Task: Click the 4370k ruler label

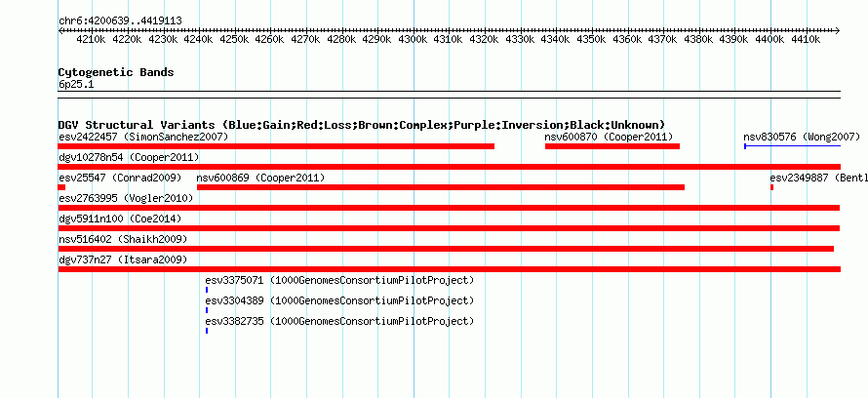Action: pyautogui.click(x=664, y=40)
